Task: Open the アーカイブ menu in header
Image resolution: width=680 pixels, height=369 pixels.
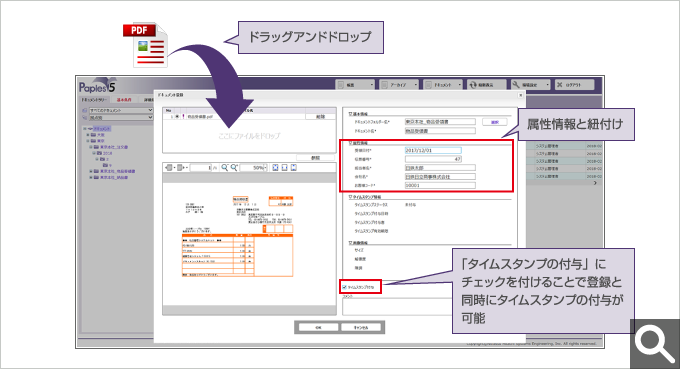Action: point(399,85)
